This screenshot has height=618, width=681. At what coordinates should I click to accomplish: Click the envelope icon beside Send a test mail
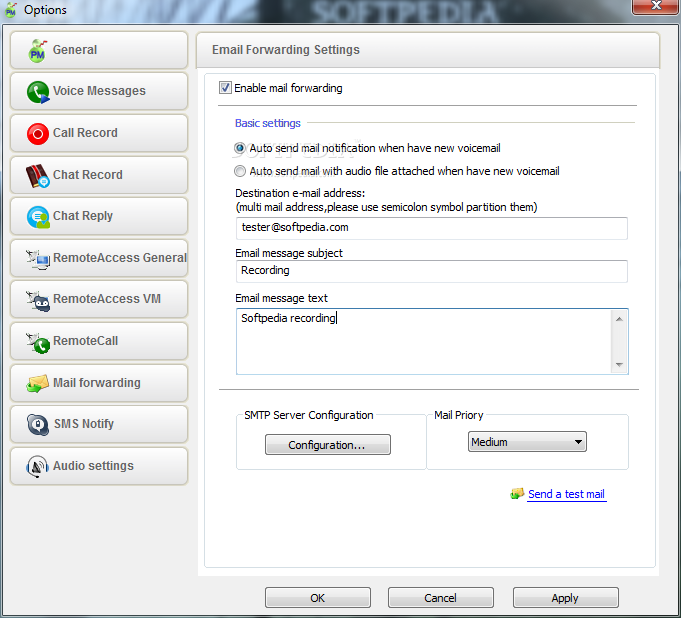[517, 494]
